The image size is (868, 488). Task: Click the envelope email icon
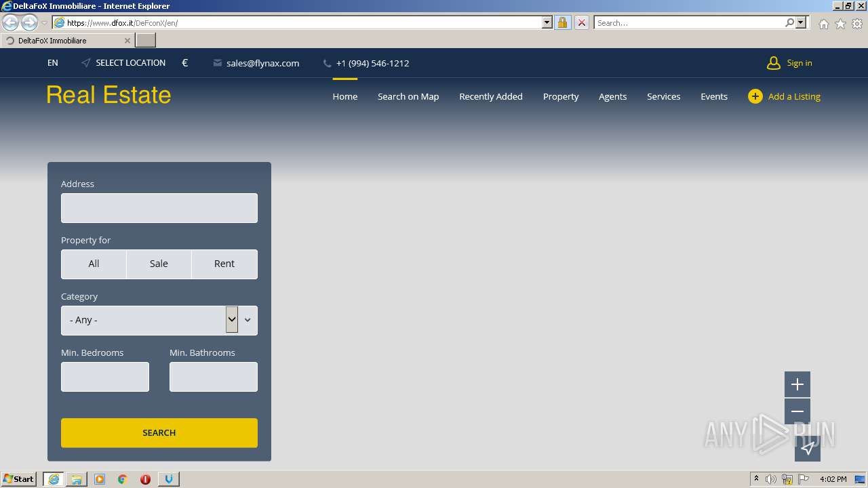click(217, 63)
